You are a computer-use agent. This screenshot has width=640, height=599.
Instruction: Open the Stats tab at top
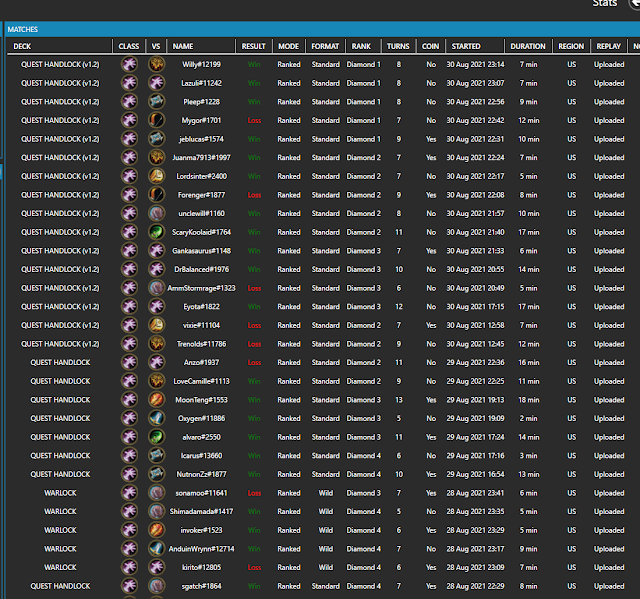point(604,3)
